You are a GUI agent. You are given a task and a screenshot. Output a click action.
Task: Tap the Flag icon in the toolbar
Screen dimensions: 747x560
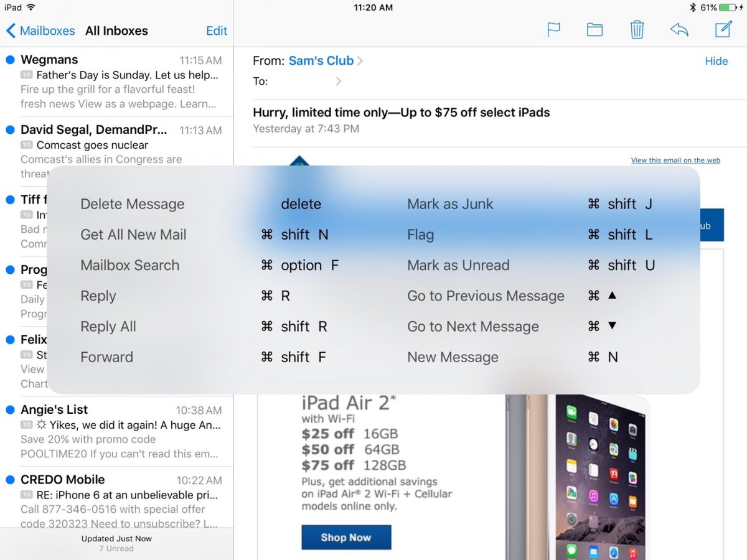coord(553,30)
